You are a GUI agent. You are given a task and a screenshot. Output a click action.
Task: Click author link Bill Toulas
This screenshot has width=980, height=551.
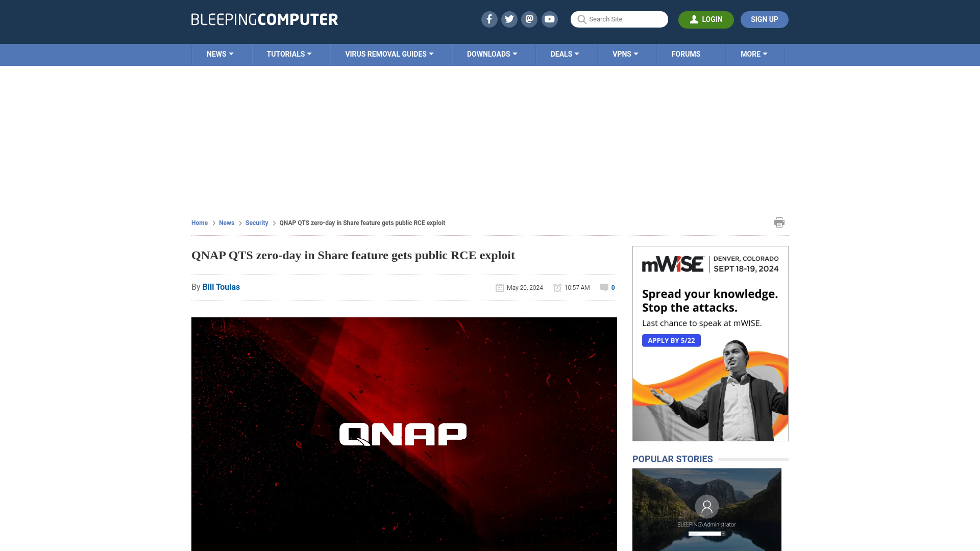(x=221, y=287)
